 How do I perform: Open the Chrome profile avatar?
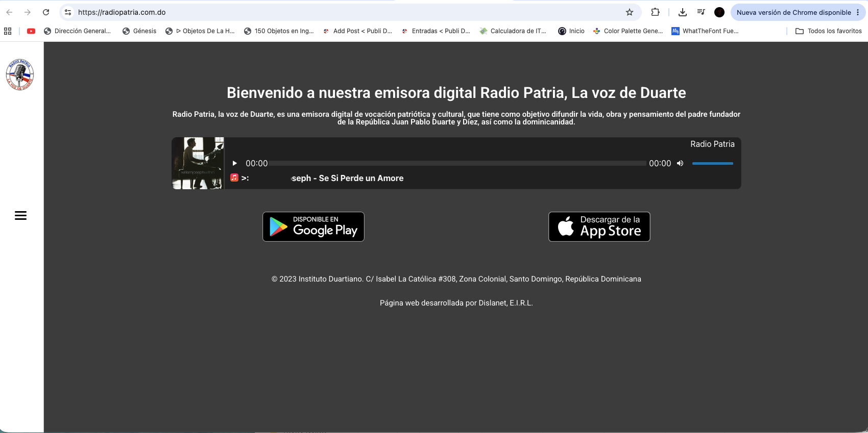719,12
